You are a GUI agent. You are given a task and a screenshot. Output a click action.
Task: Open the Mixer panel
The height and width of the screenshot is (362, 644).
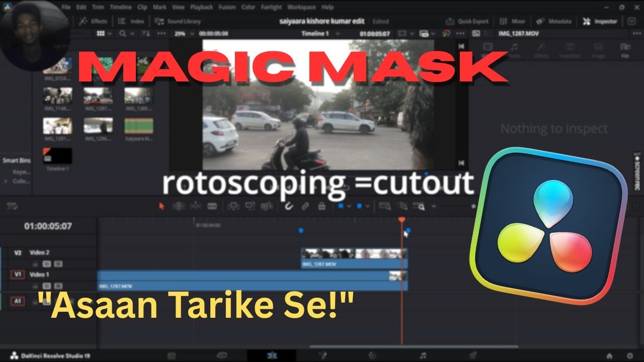coord(513,21)
